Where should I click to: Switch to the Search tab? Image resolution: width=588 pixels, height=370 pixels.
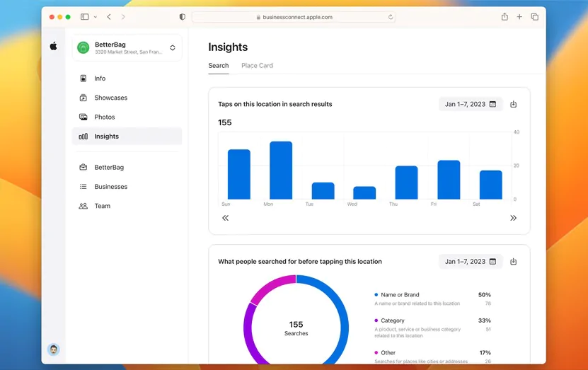click(x=218, y=66)
